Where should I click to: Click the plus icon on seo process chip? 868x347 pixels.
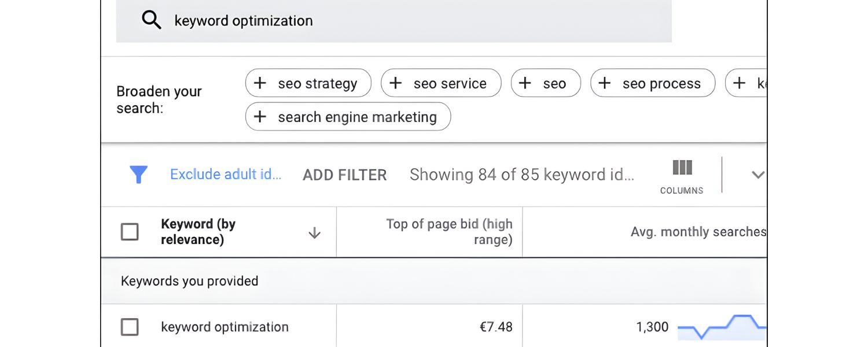pyautogui.click(x=604, y=83)
